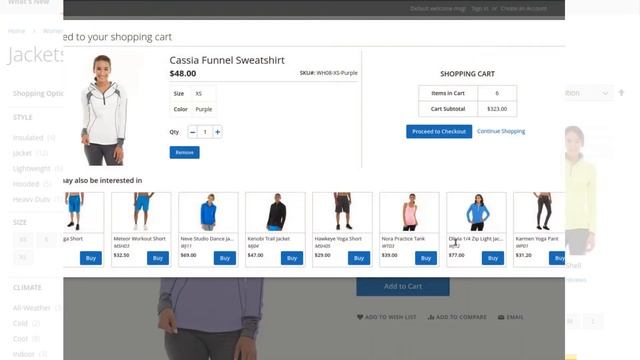This screenshot has height=360, width=640.
Task: Collapse the SIZE filter section
Action: [20, 222]
